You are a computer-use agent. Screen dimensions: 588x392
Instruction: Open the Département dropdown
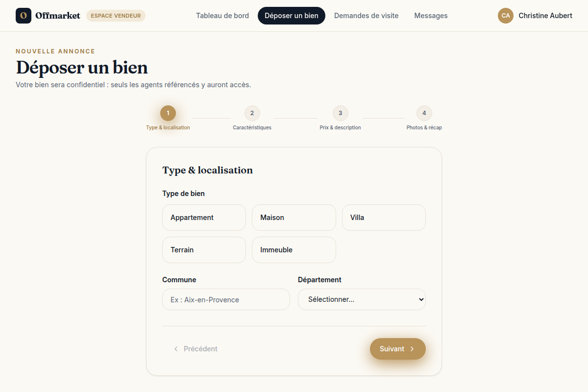coord(362,299)
